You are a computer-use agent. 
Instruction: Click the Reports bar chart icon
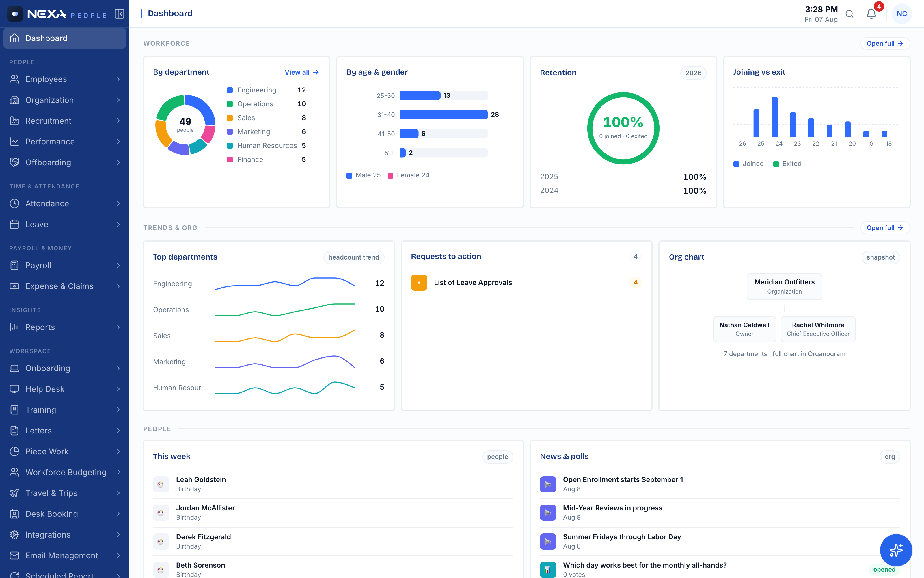14,327
